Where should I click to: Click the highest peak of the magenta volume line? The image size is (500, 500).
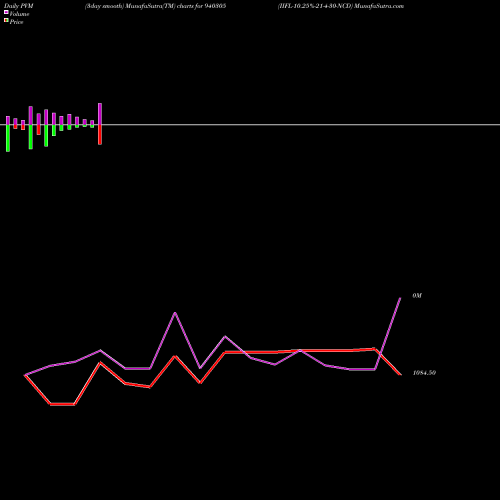175,313
